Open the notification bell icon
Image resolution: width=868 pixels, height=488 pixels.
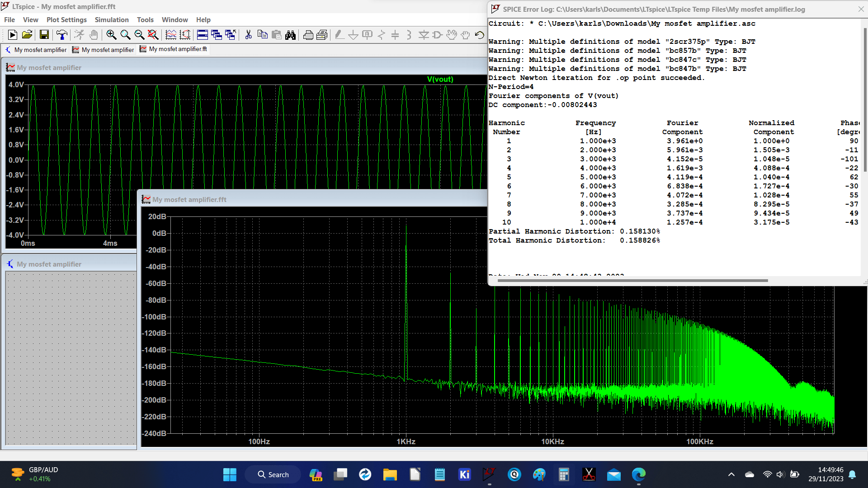point(852,474)
